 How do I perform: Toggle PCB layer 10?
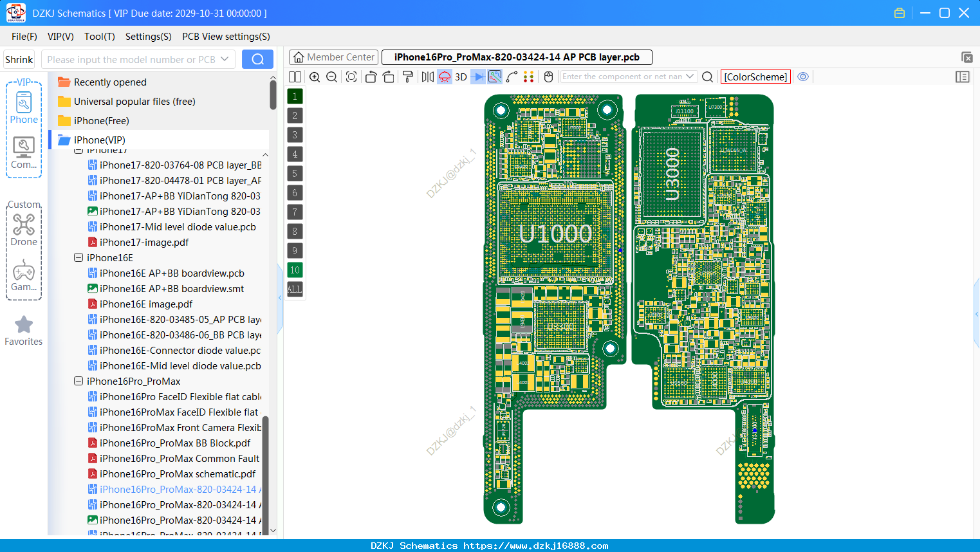click(x=295, y=270)
